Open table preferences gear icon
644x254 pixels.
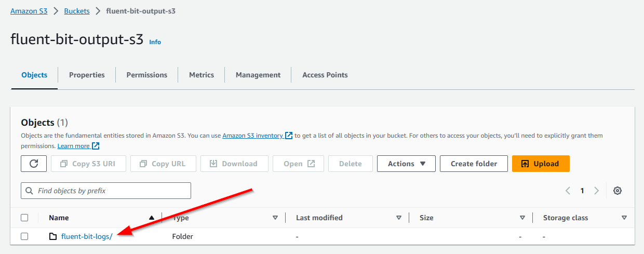618,191
